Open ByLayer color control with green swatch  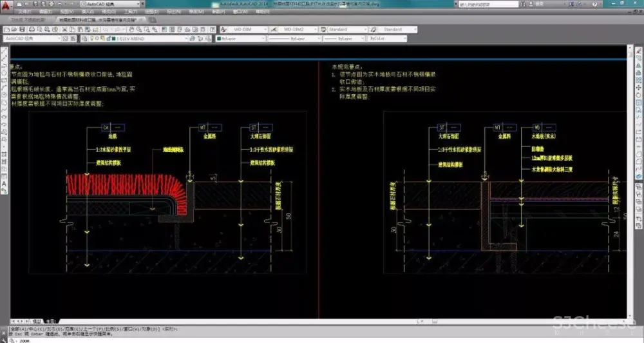[238, 39]
